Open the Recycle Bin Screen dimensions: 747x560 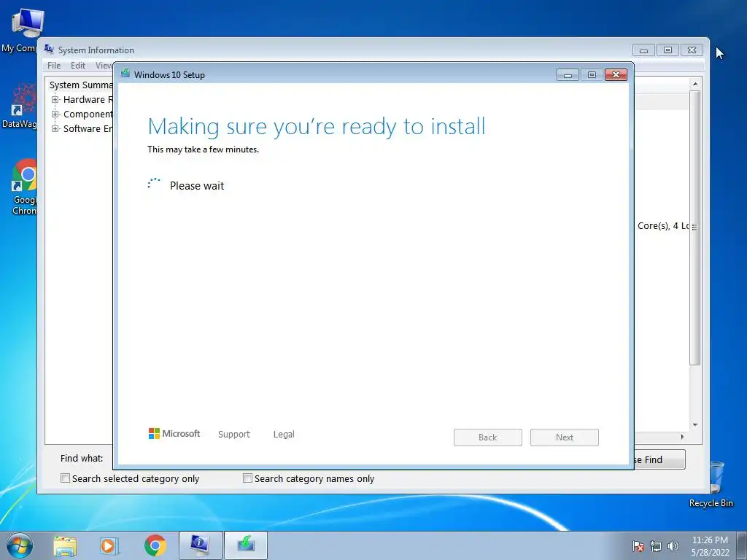[x=713, y=484]
